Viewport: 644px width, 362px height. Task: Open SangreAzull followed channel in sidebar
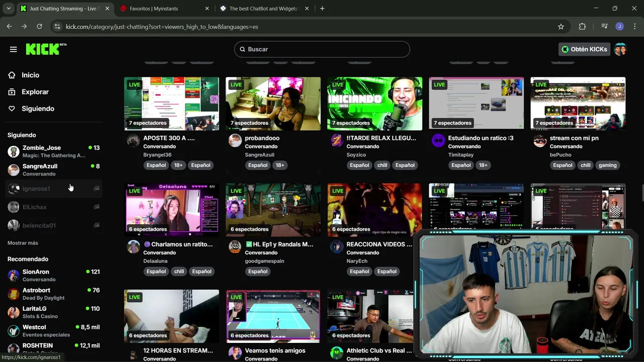tap(53, 170)
